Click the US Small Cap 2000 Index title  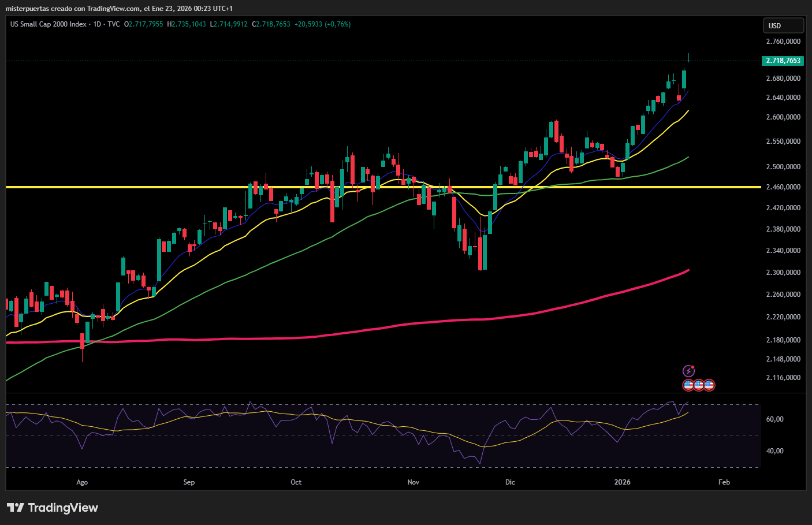[49, 24]
